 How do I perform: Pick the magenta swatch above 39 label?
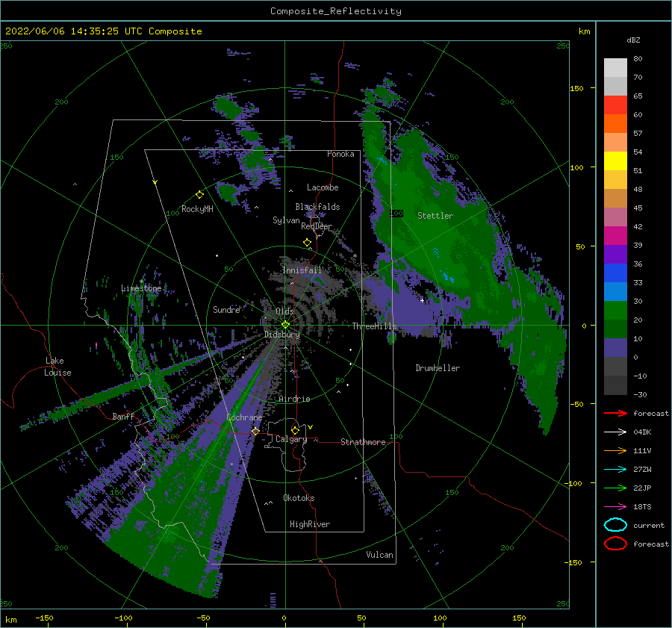click(x=615, y=235)
